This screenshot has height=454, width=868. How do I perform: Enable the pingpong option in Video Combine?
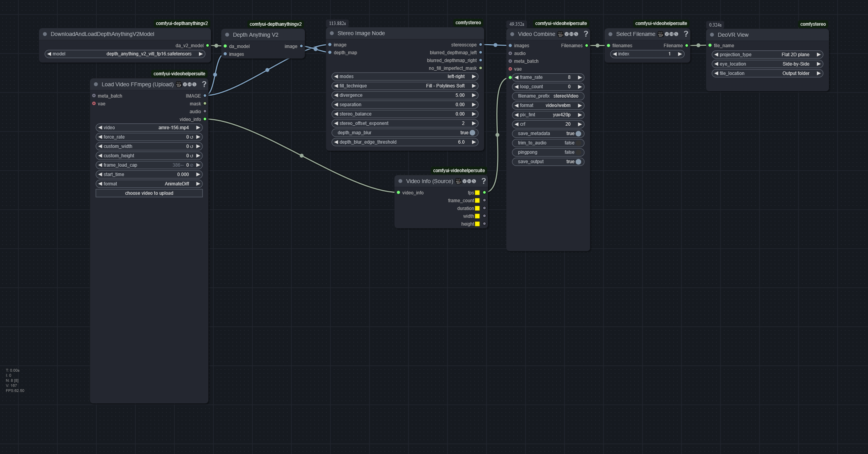pos(578,152)
